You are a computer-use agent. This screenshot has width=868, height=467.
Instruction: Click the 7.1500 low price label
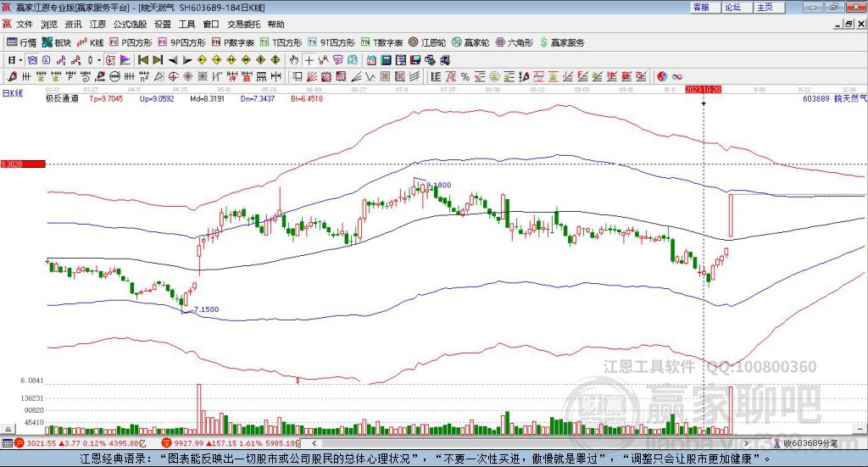[207, 309]
